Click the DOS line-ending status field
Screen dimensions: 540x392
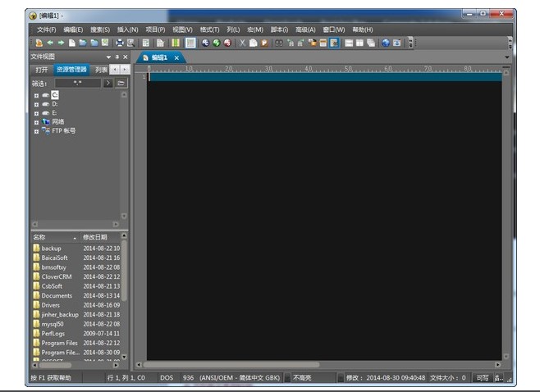(x=167, y=378)
